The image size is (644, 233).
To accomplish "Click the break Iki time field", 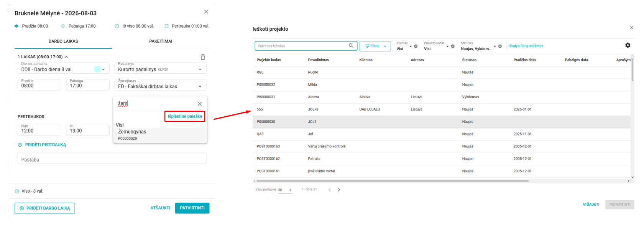I will point(88,130).
